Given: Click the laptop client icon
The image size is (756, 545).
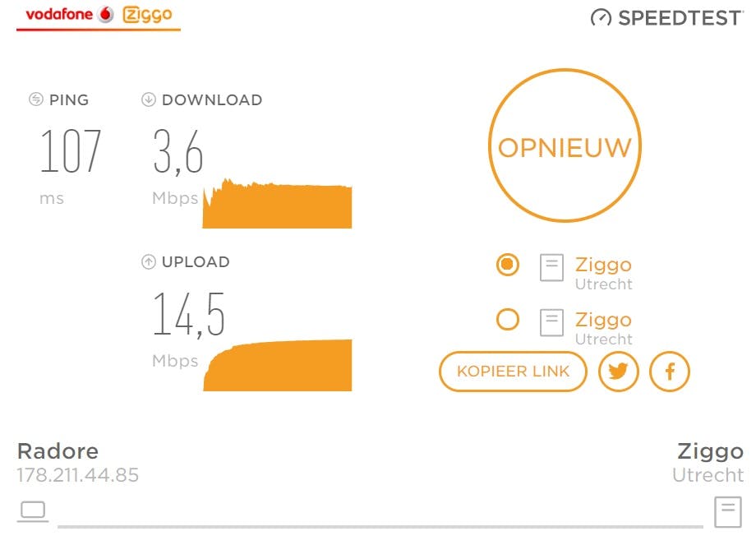Looking at the screenshot, I should coord(33,511).
